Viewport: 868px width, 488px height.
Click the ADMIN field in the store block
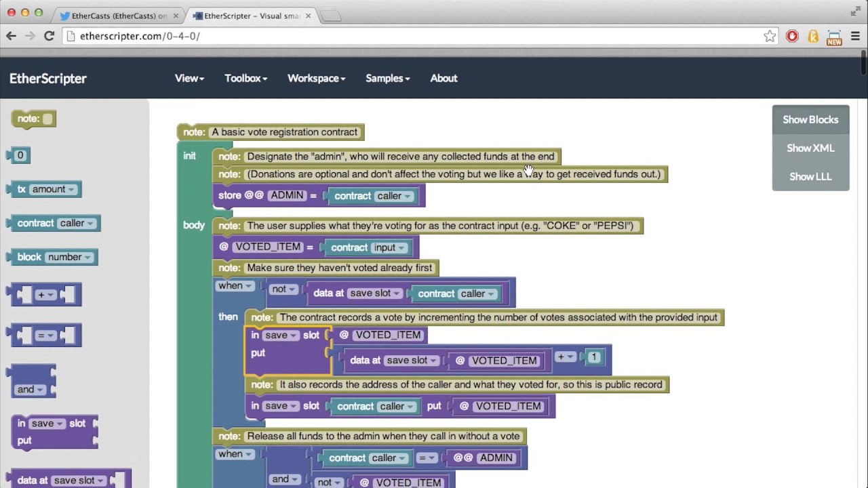click(x=287, y=195)
